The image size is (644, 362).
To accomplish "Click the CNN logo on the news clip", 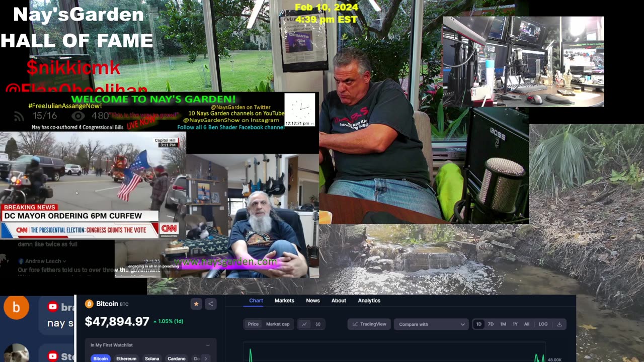I will 169,230.
